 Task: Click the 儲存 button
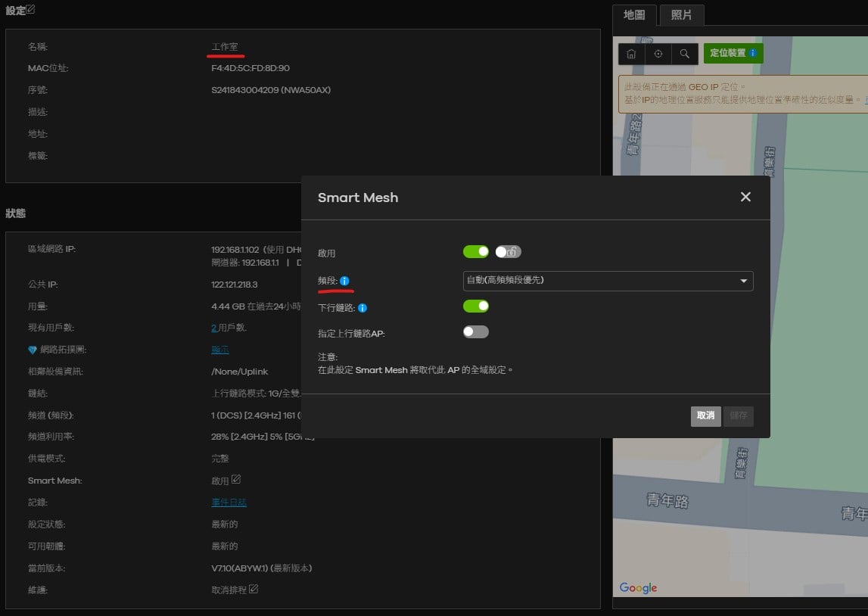(739, 415)
